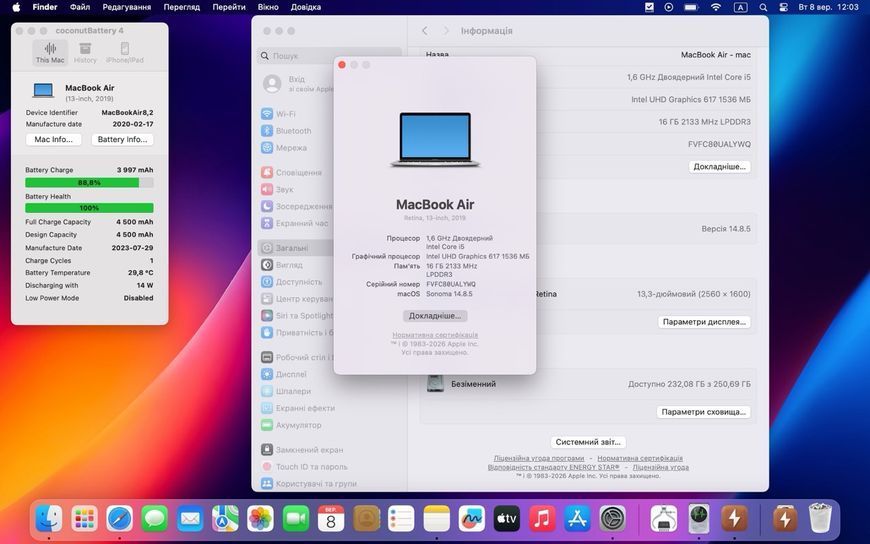Image resolution: width=870 pixels, height=544 pixels.
Task: Launch Safari from the Dock
Action: [120, 520]
